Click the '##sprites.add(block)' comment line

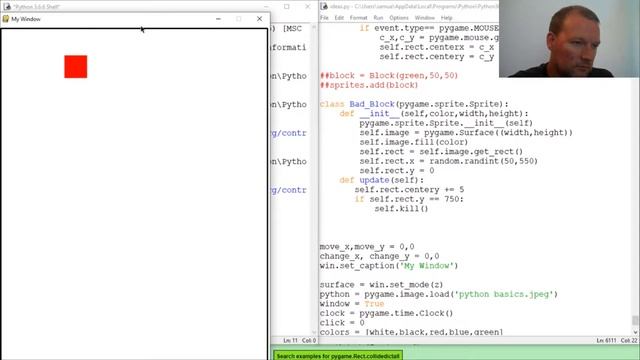pos(369,85)
